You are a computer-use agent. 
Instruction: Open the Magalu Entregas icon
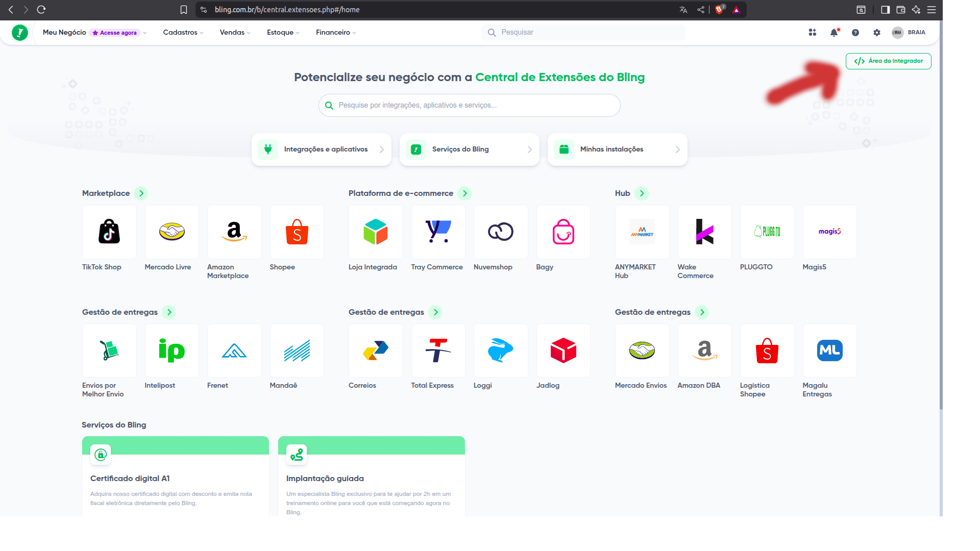[829, 350]
